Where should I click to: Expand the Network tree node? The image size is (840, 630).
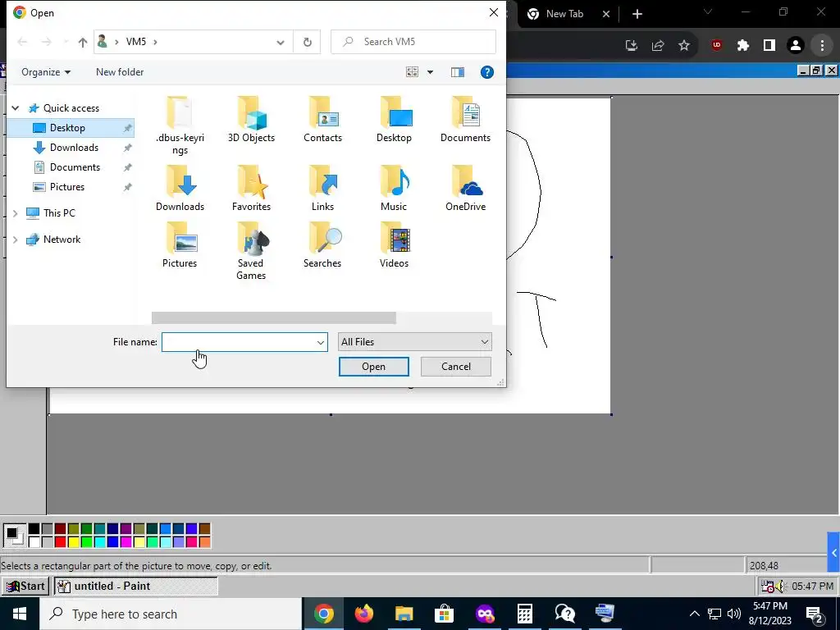tap(16, 240)
